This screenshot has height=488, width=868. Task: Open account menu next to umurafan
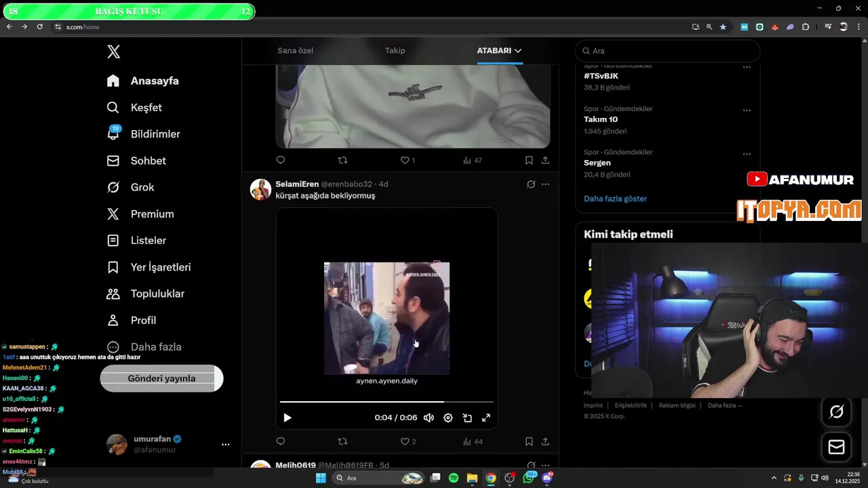point(226,445)
